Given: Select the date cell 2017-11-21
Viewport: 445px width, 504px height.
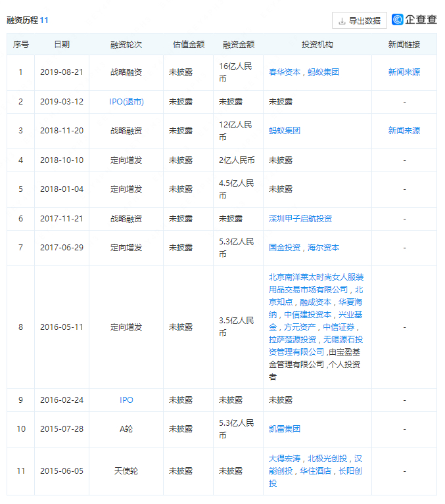Looking at the screenshot, I should 62,219.
